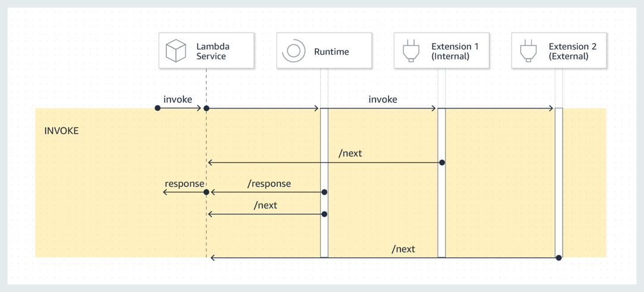The height and width of the screenshot is (292, 644).
Task: Click the topmost "/next" arrow label
Action: click(350, 153)
